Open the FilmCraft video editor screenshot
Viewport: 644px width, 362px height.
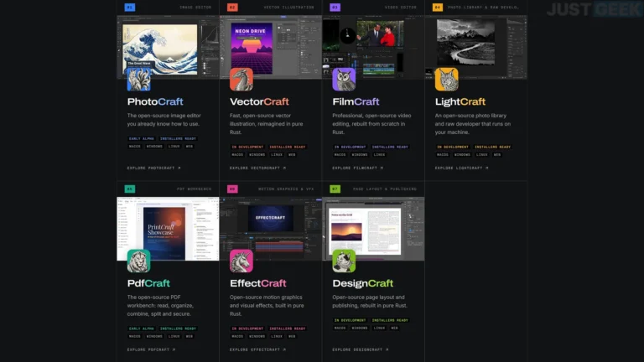point(373,47)
